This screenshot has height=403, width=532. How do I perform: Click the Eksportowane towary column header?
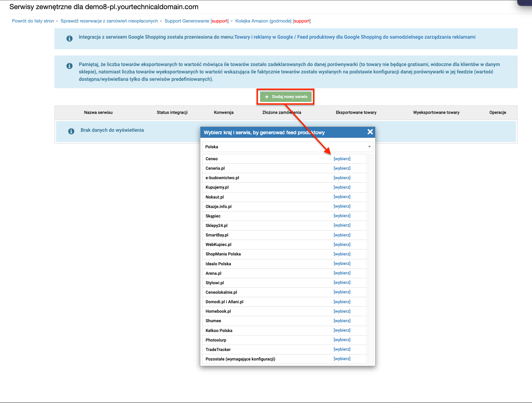click(x=356, y=112)
